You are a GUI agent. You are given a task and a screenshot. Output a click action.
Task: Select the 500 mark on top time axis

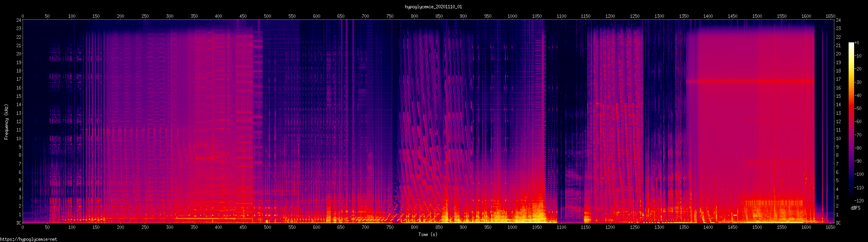[267, 16]
